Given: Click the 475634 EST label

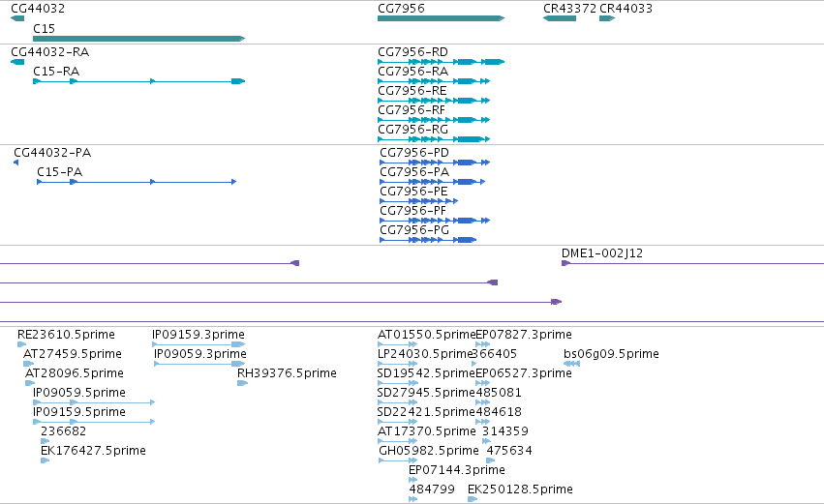Looking at the screenshot, I should coord(509,451).
